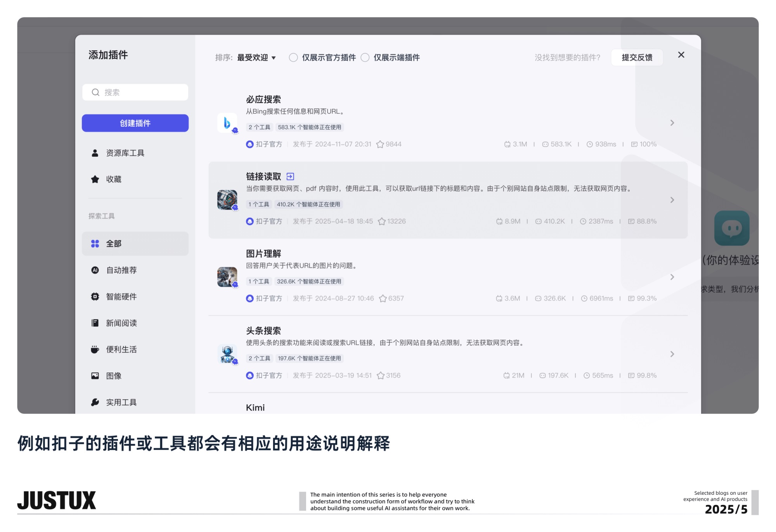This screenshot has height=532, width=776.
Task: Select the 图像 category icon
Action: pyautogui.click(x=95, y=375)
